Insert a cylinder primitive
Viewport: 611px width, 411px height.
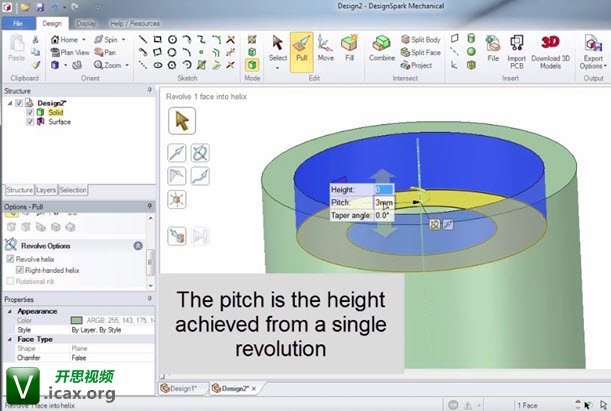471,38
